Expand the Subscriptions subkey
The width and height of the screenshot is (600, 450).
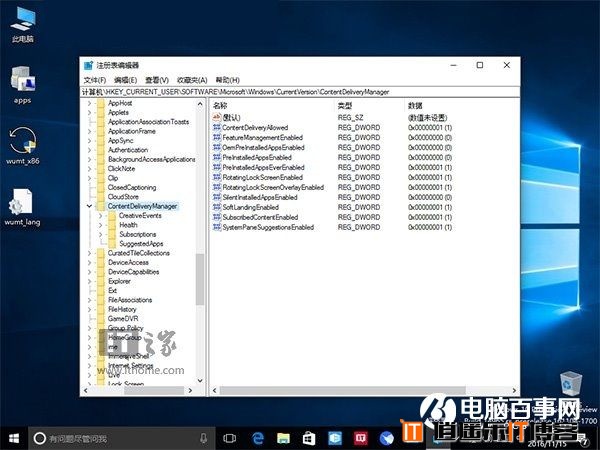pos(101,234)
